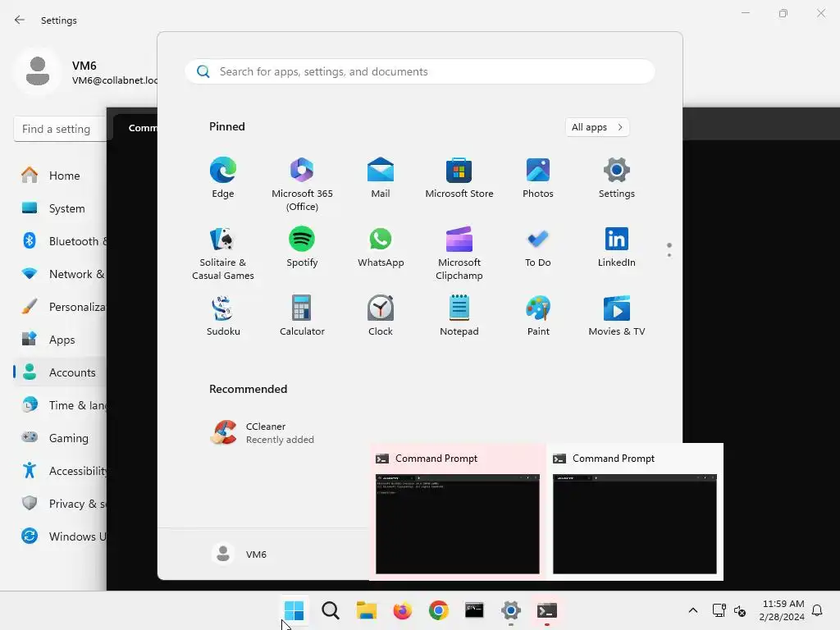Open recommended CCleaner app
Viewport: 840px width, 630px height.
pos(262,432)
